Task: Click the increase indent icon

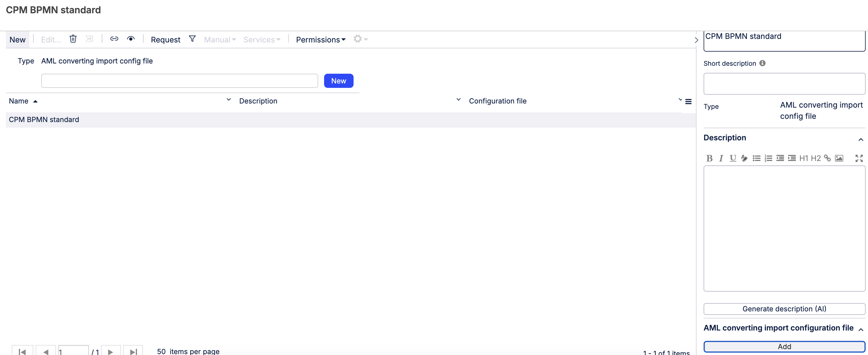Action: (792, 158)
